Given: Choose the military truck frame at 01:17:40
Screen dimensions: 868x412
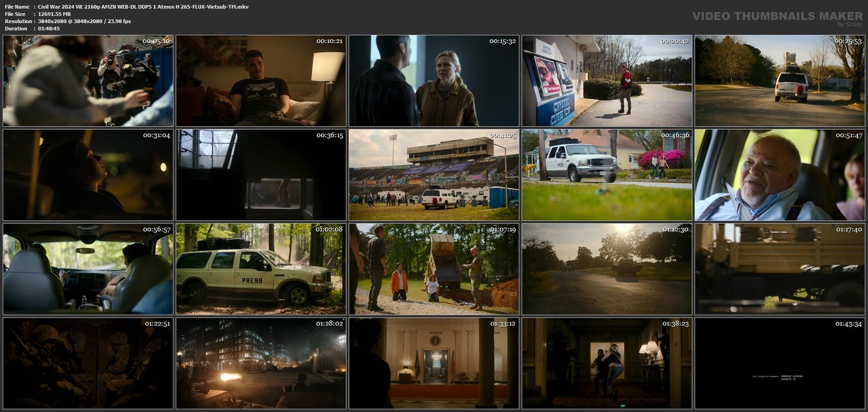Looking at the screenshot, I should [x=780, y=269].
